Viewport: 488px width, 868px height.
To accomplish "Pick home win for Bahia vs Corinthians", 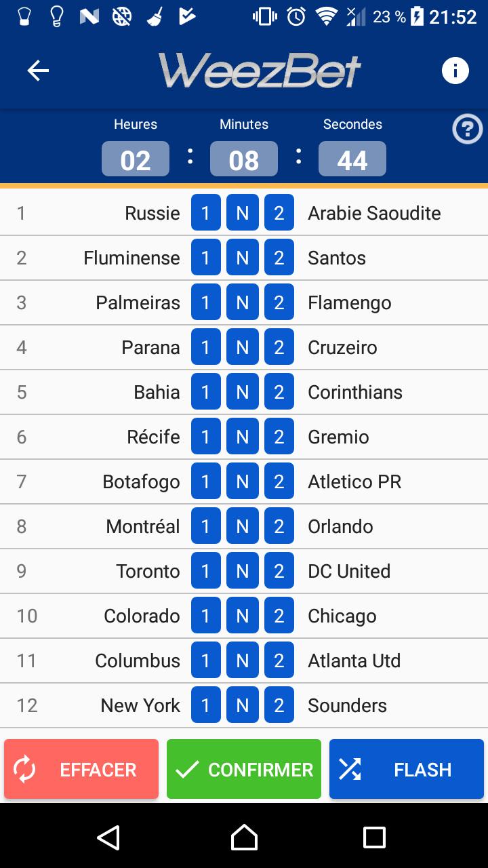I will point(206,392).
